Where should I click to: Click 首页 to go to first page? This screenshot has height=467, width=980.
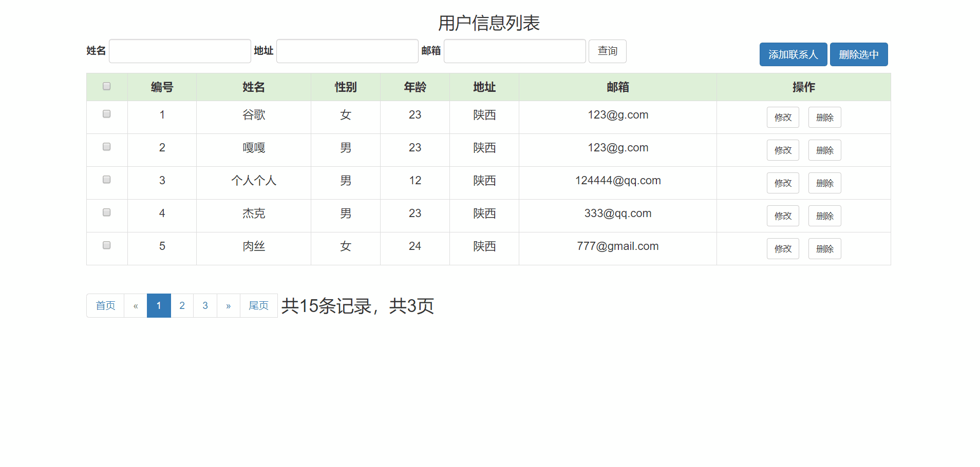pos(105,305)
